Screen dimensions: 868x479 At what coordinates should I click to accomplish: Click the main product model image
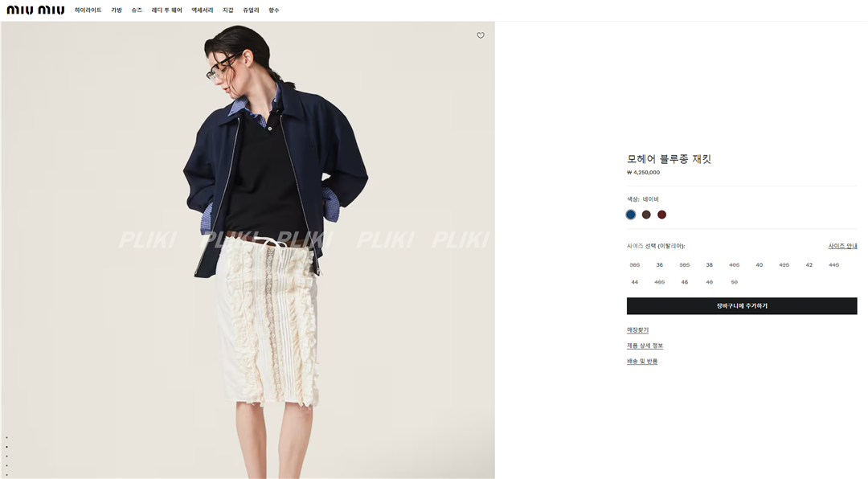tap(248, 250)
